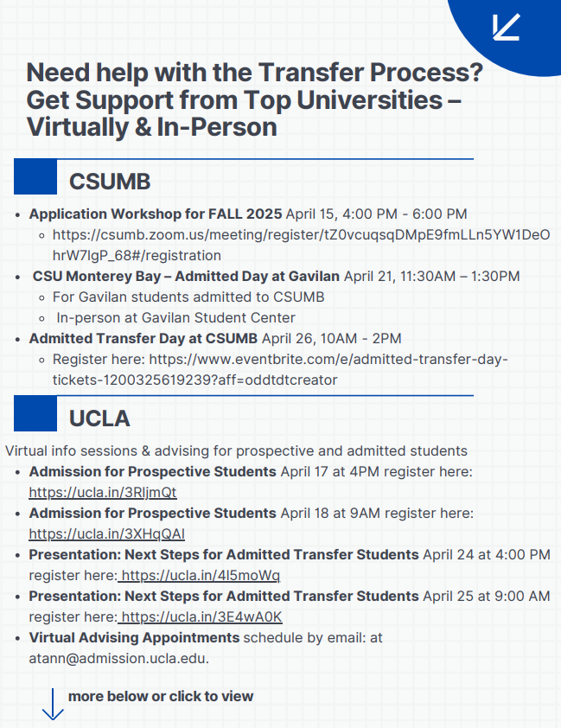The image size is (561, 728).
Task: Click the UCLA section heading
Action: [99, 418]
